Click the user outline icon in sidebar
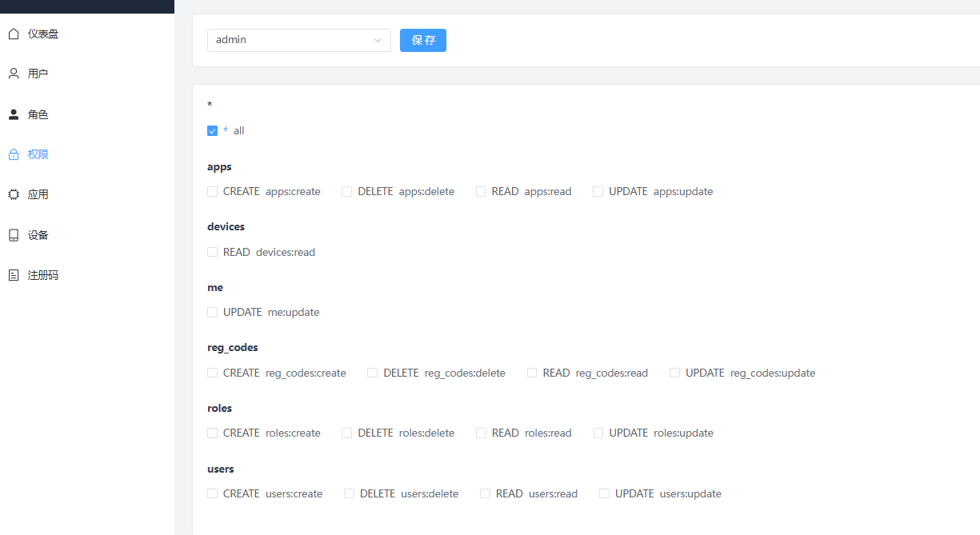980x535 pixels. point(14,74)
